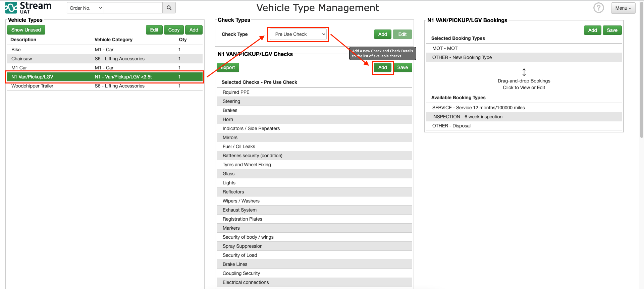Open the help question mark icon
The height and width of the screenshot is (289, 644).
pyautogui.click(x=598, y=8)
